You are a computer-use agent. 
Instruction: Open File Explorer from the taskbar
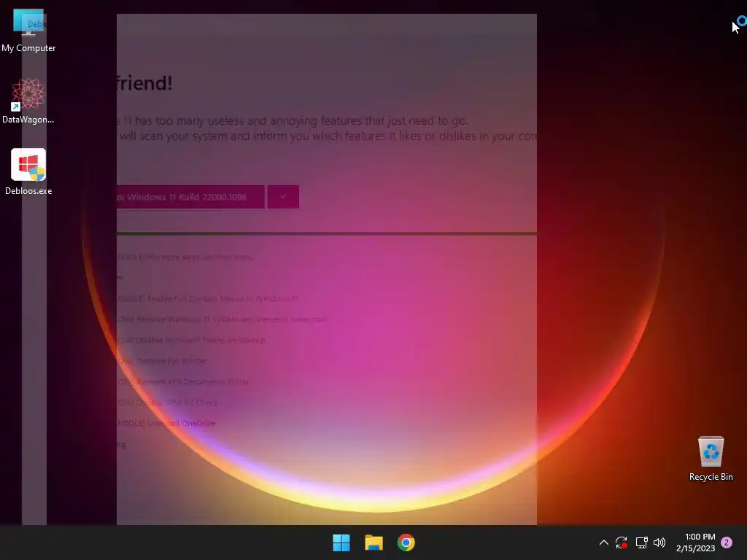[x=373, y=542]
